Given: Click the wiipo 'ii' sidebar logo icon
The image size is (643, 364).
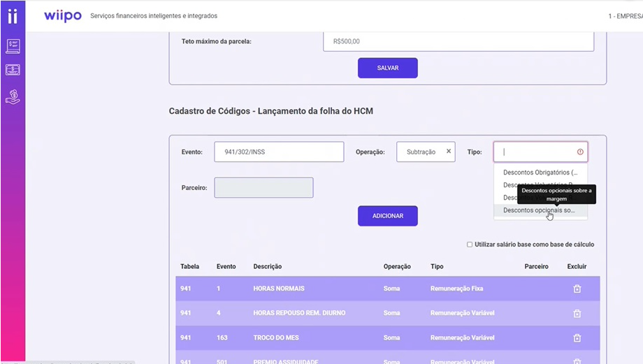Looking at the screenshot, I should (13, 16).
